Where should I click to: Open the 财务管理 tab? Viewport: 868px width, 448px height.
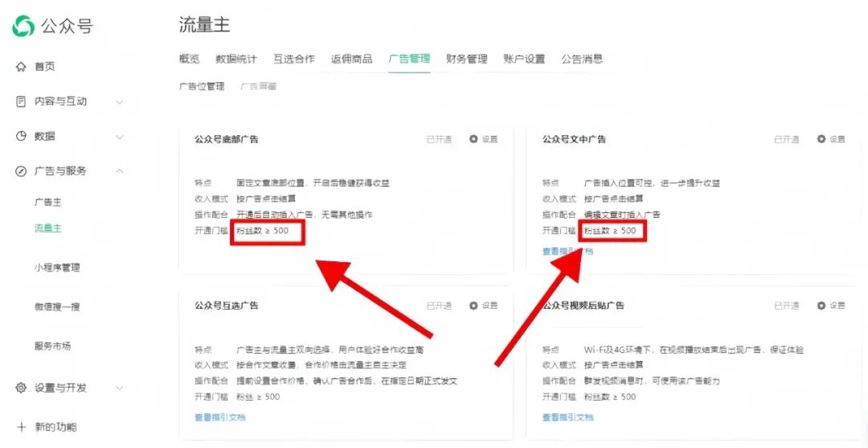[x=467, y=60]
